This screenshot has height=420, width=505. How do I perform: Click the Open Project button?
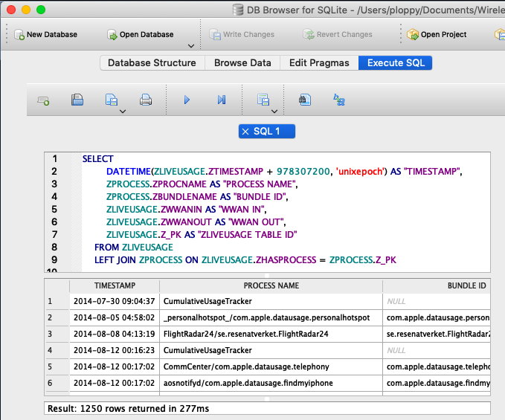(x=437, y=34)
